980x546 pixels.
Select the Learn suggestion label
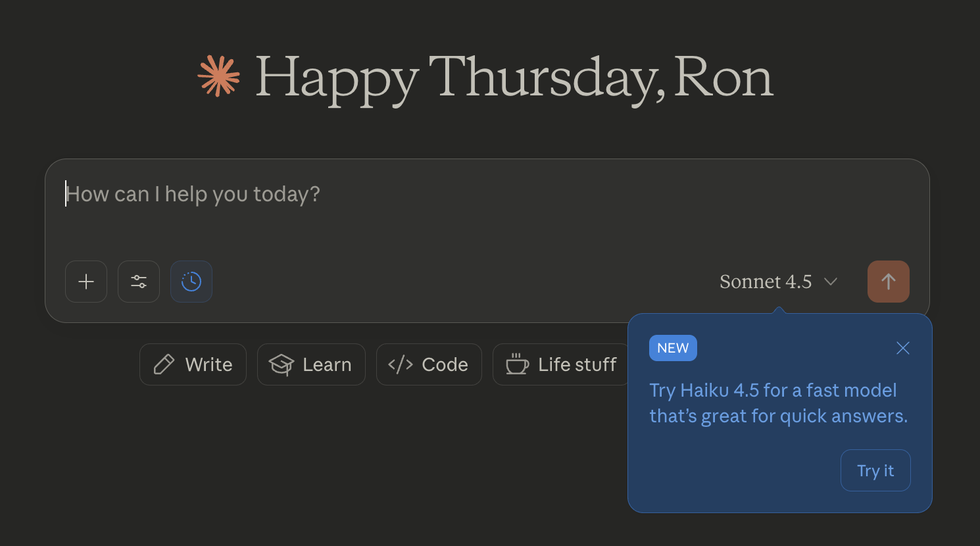pyautogui.click(x=327, y=364)
